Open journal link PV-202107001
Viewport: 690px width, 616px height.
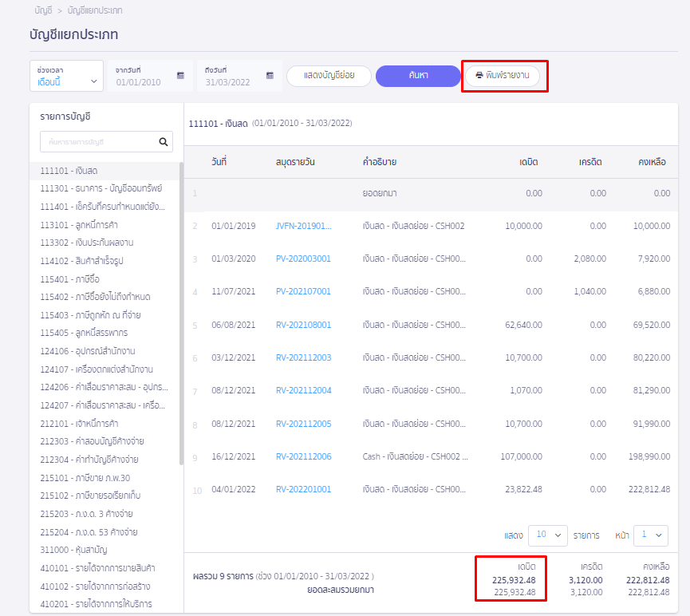303,291
